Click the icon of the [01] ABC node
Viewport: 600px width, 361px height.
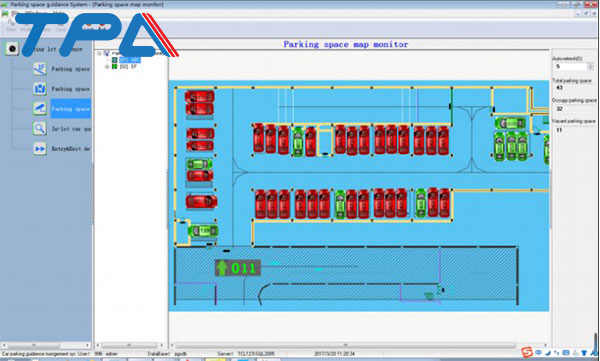pyautogui.click(x=114, y=60)
